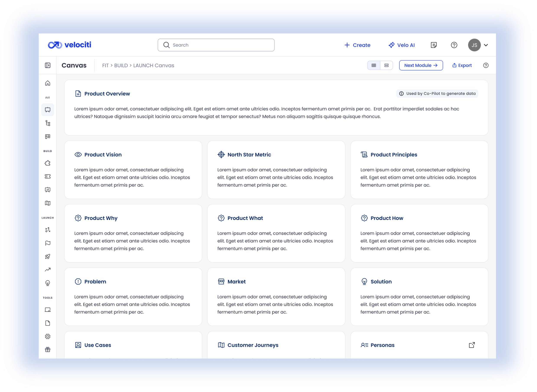Open the rocket launch sidebar icon
The image size is (537, 392).
(x=48, y=256)
